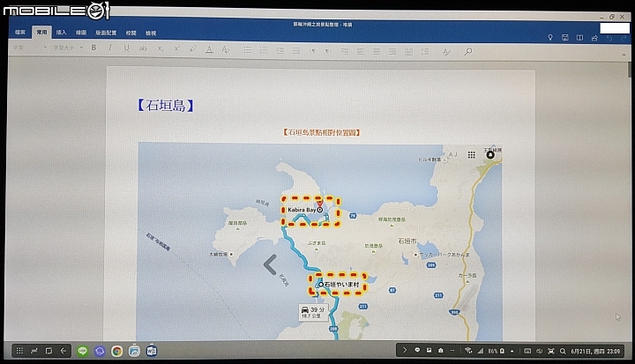This screenshot has height=364, width=635.
Task: Toggle bold formatting in the ribbon
Action: click(x=93, y=48)
